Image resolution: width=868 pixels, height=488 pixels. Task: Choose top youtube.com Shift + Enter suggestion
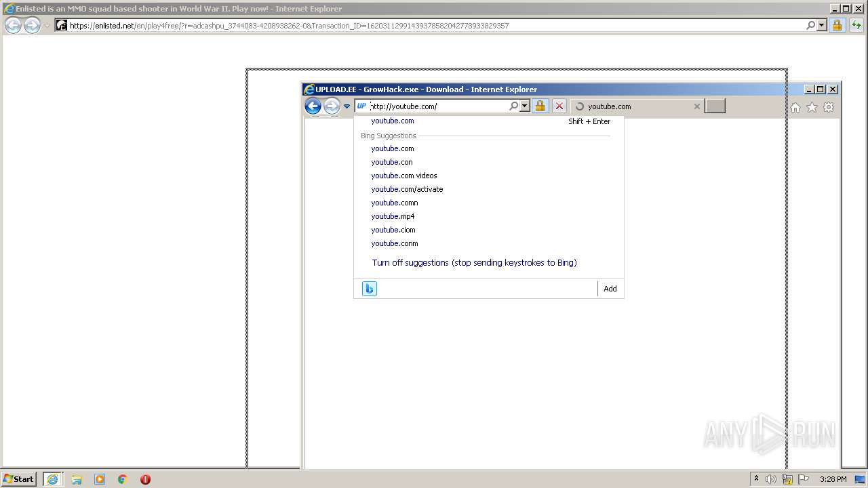click(488, 121)
